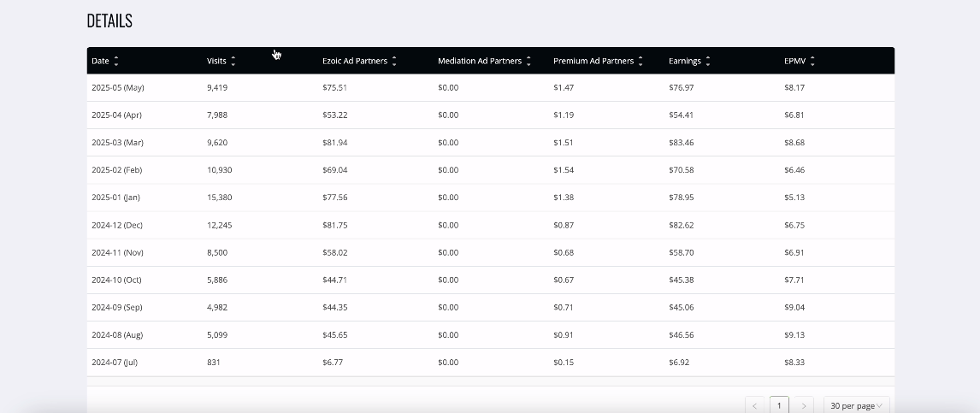
Task: Click the $9.13 EPMV value for August
Action: [794, 335]
